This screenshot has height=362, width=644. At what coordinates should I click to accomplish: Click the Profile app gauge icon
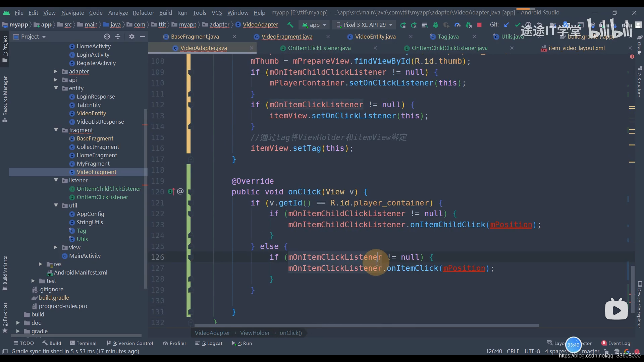[458, 25]
